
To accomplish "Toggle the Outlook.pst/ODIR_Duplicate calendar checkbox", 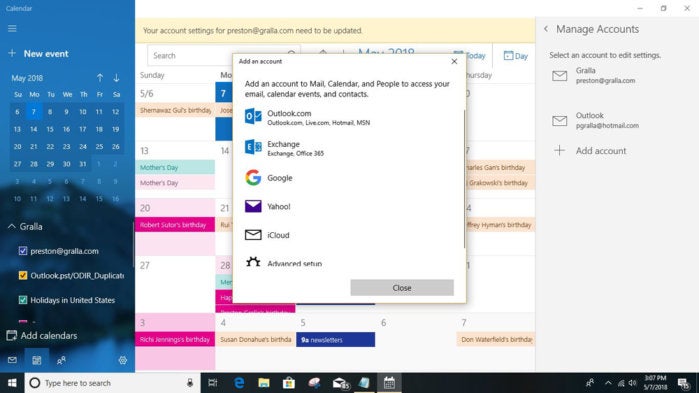I will (23, 275).
